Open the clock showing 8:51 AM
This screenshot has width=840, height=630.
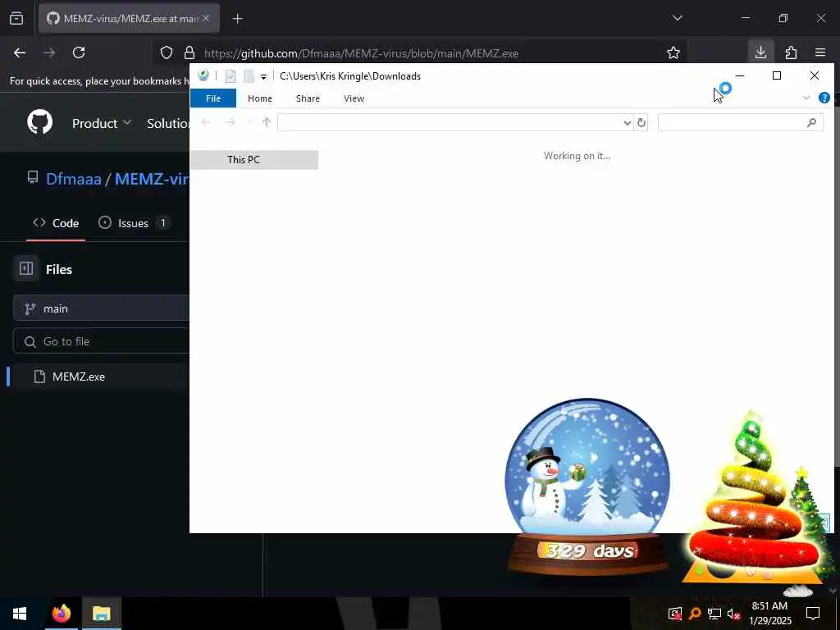coord(769,613)
